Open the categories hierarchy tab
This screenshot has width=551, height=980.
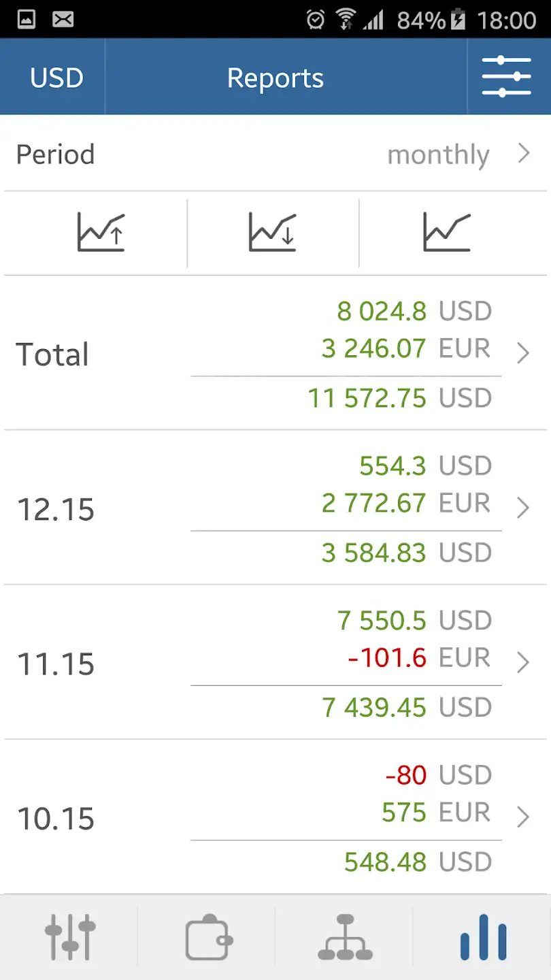coord(345,937)
